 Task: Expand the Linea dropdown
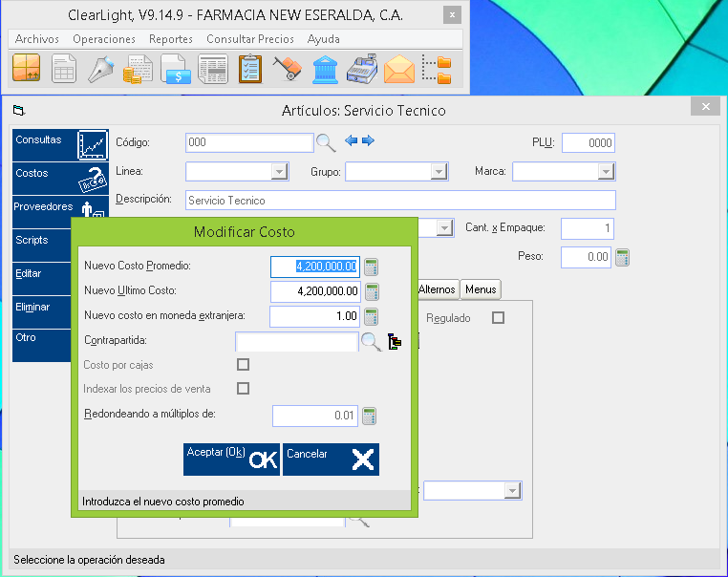[279, 172]
